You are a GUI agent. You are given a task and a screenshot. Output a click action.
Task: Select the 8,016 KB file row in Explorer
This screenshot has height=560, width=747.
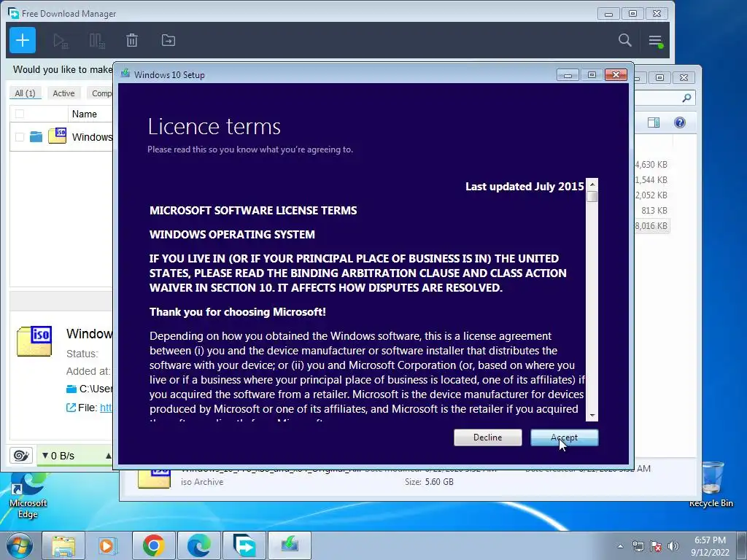651,226
